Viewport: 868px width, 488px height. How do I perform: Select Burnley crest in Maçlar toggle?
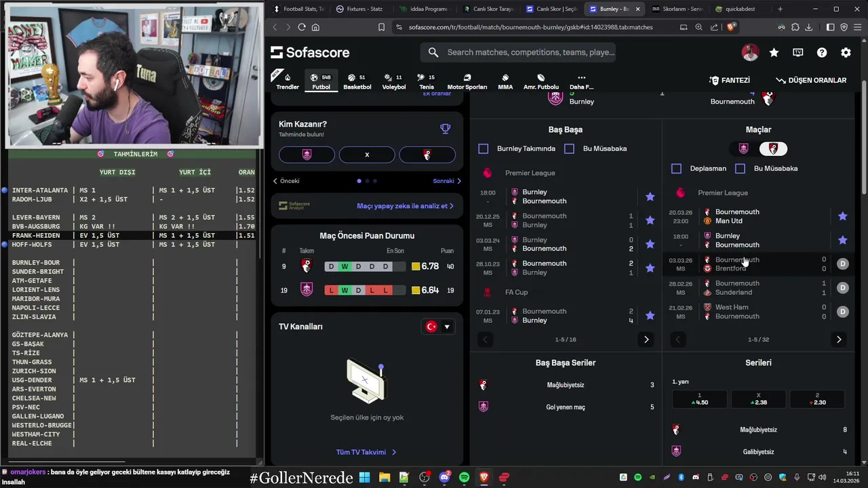pyautogui.click(x=744, y=148)
